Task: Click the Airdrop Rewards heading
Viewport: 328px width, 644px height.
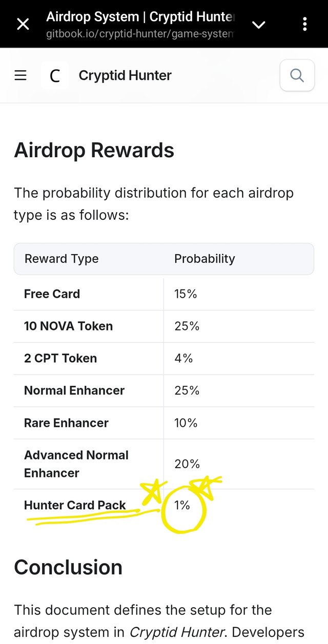Action: click(94, 151)
